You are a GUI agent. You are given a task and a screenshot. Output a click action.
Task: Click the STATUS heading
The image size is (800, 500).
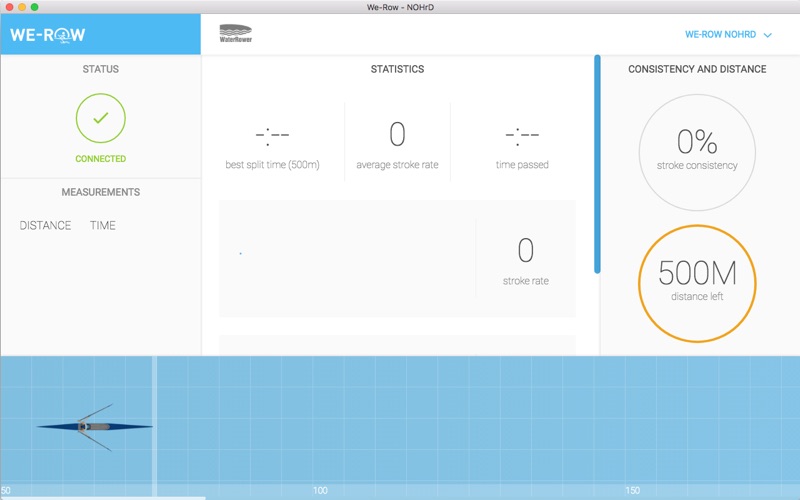101,69
